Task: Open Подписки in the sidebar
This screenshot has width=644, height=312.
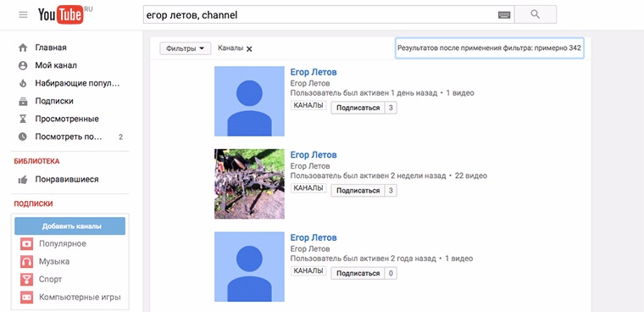Action: click(53, 101)
